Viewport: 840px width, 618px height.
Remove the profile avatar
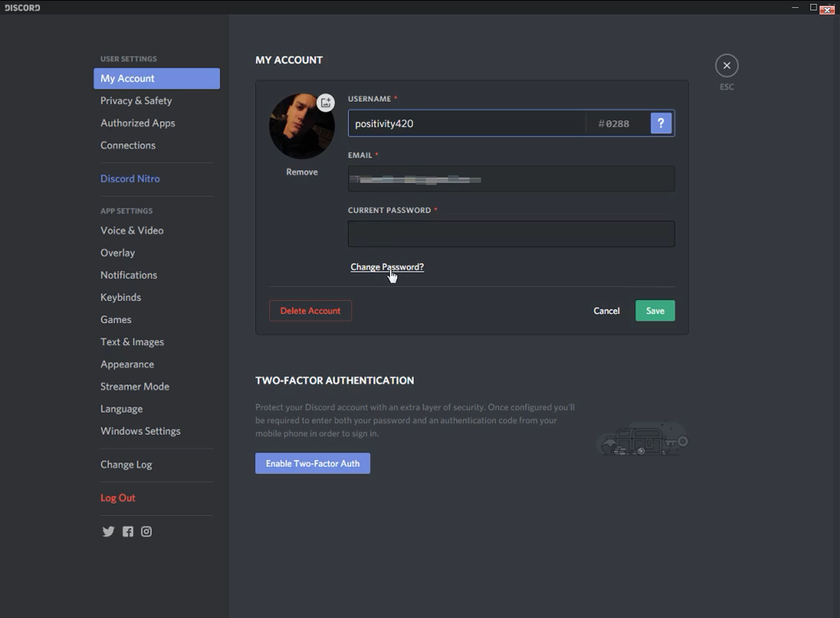click(x=301, y=172)
